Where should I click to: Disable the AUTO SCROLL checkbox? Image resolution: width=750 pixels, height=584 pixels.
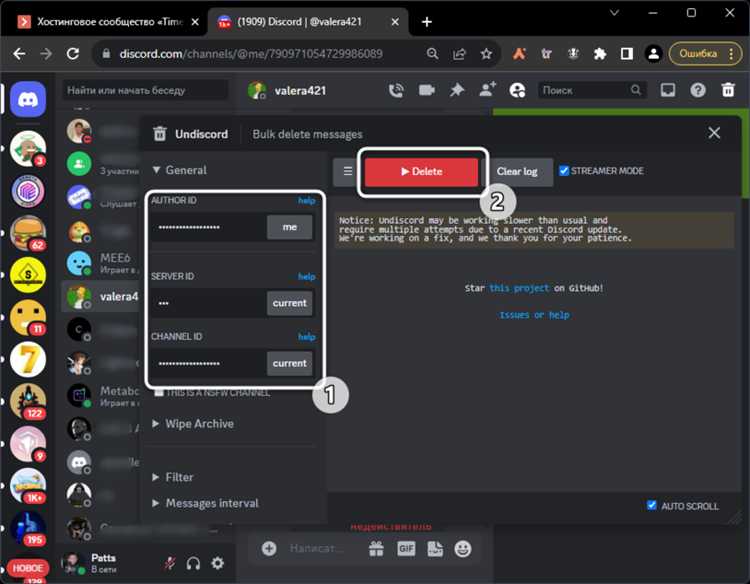(652, 506)
